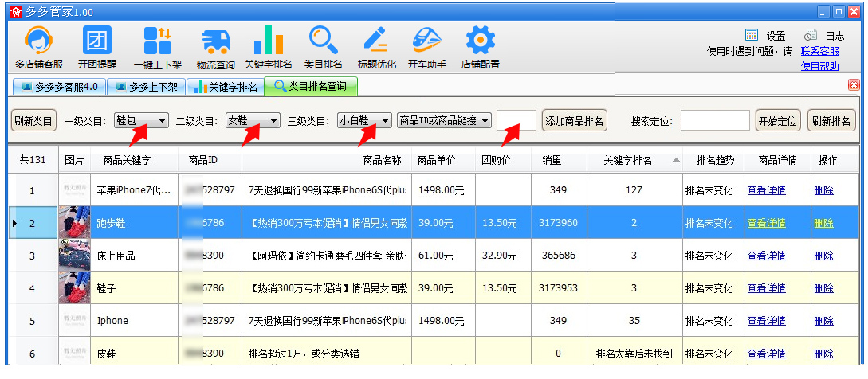Open the 商品ID或商品链接 dropdown
The image size is (868, 379).
point(444,120)
